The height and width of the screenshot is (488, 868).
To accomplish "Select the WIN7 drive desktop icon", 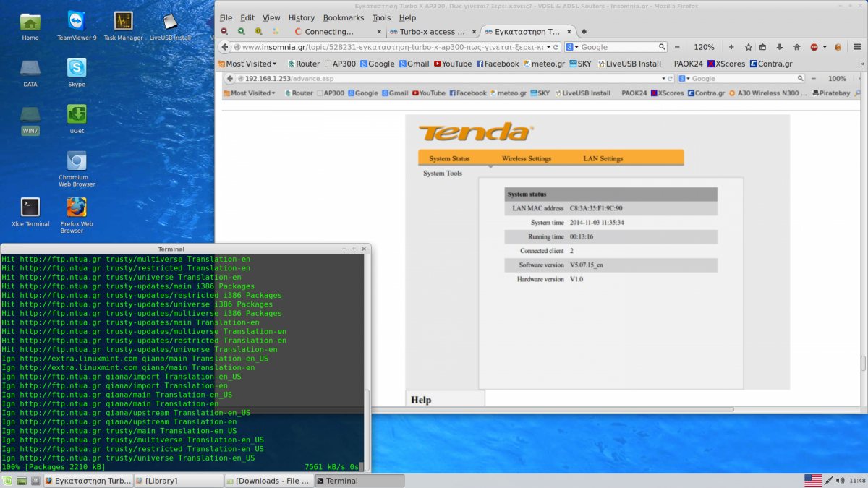I will coord(30,119).
